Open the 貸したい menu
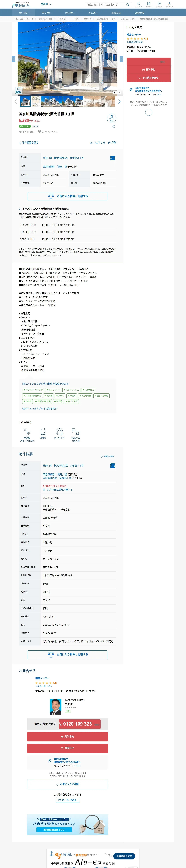This screenshot has height=868, width=186. (x=93, y=13)
